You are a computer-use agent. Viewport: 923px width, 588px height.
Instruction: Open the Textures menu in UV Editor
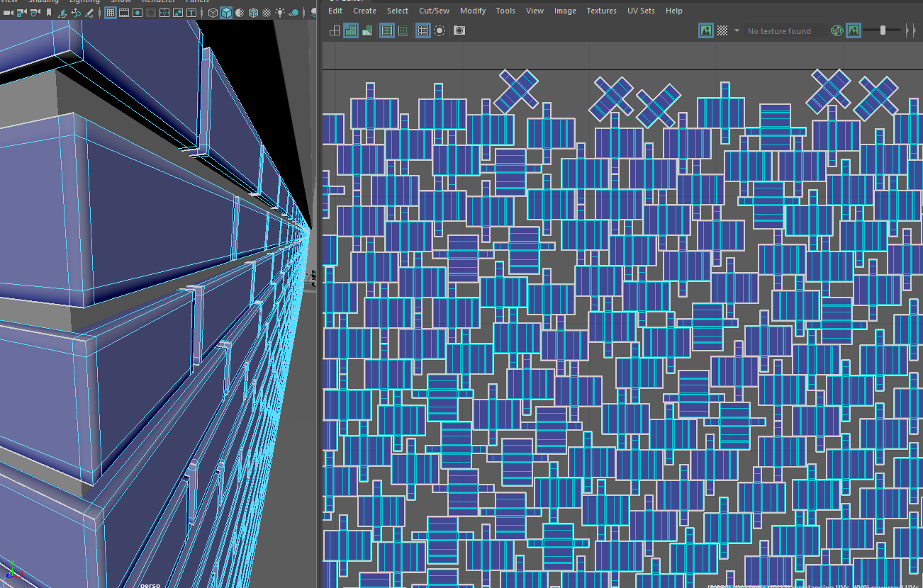(601, 11)
